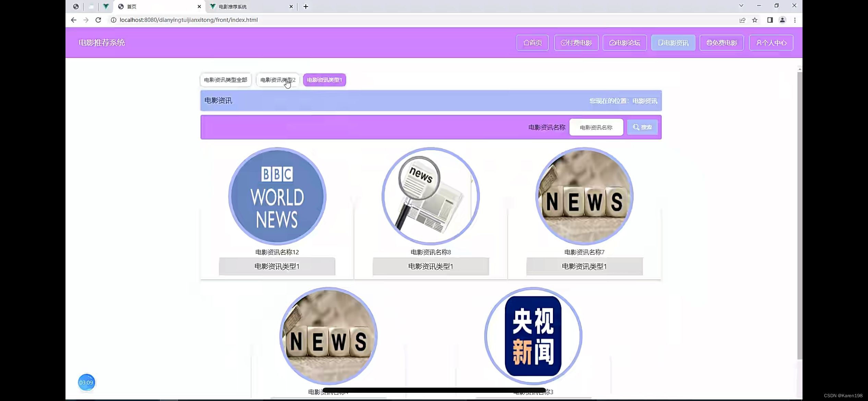Screen dimensions: 868x401
Task: Click 电影资讯类型1 label under 电影资讯名称7
Action: coord(584,266)
